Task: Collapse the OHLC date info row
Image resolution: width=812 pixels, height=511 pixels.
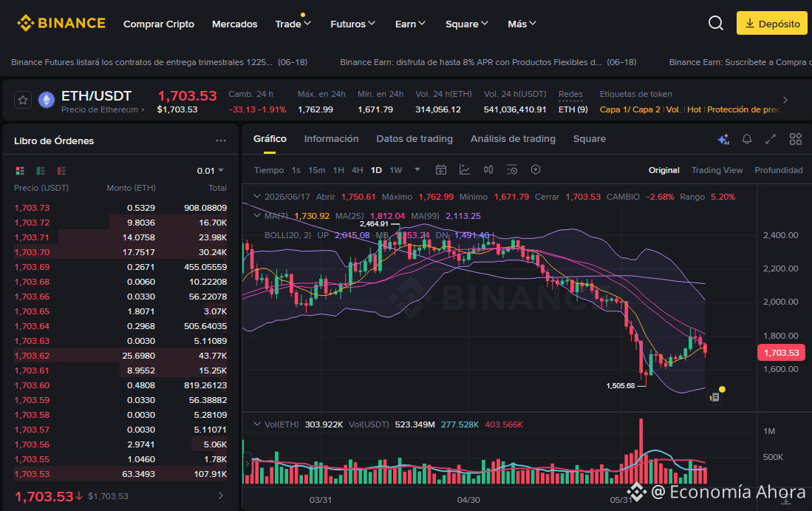Action: tap(256, 197)
